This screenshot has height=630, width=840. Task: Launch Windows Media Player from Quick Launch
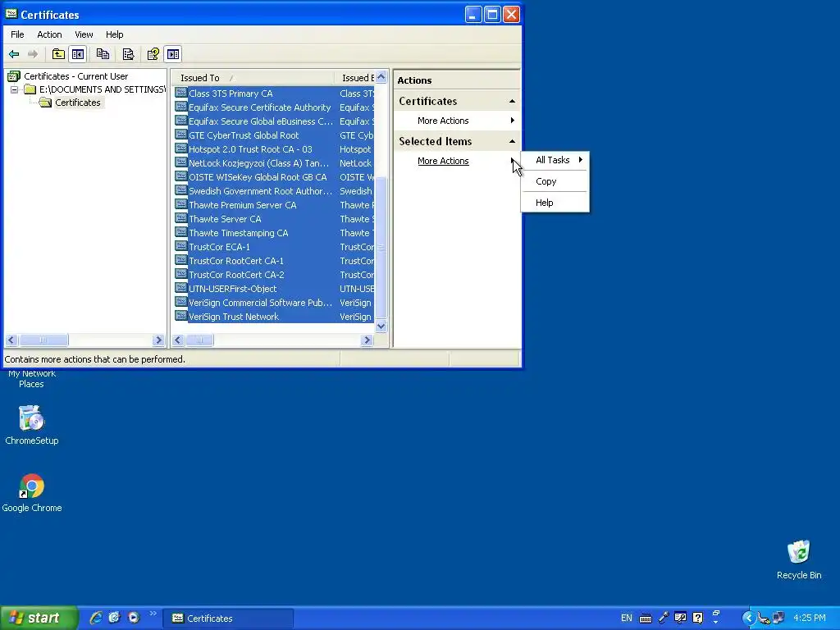pos(134,618)
